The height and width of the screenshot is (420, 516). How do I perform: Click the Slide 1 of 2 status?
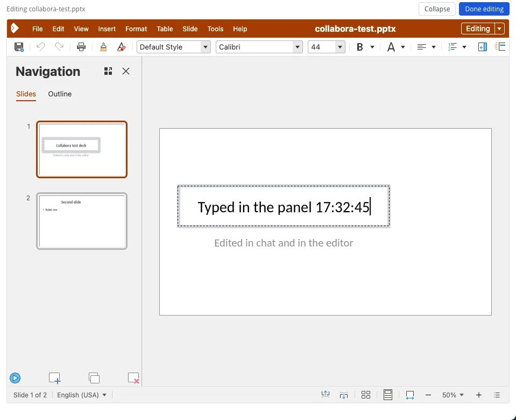click(x=30, y=395)
